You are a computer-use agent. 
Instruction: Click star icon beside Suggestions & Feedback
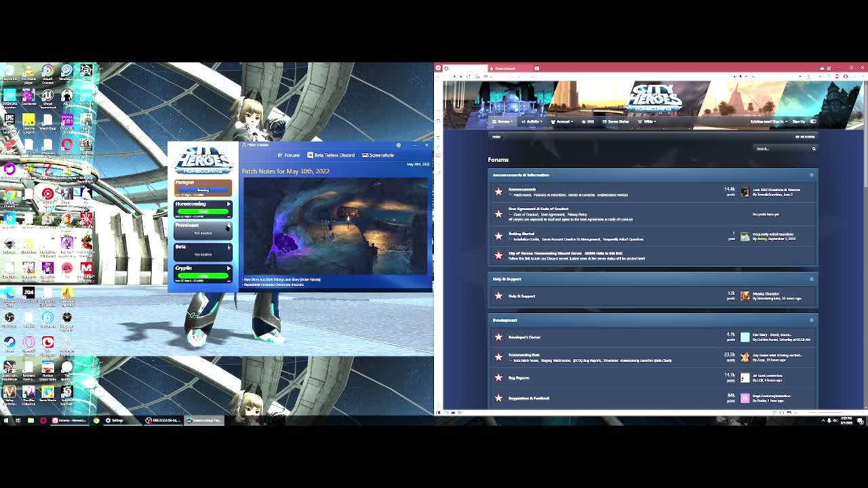click(x=498, y=398)
